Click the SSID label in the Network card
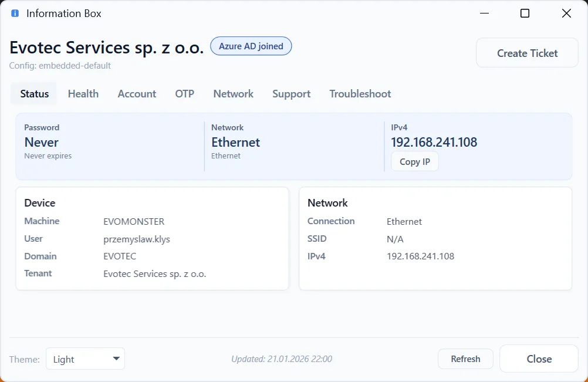The height and width of the screenshot is (382, 588). (x=317, y=239)
